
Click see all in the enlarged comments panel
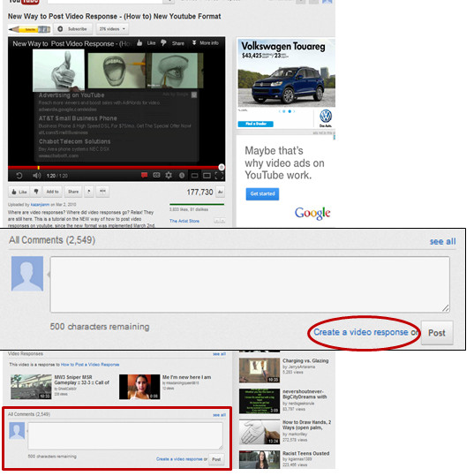pyautogui.click(x=442, y=242)
